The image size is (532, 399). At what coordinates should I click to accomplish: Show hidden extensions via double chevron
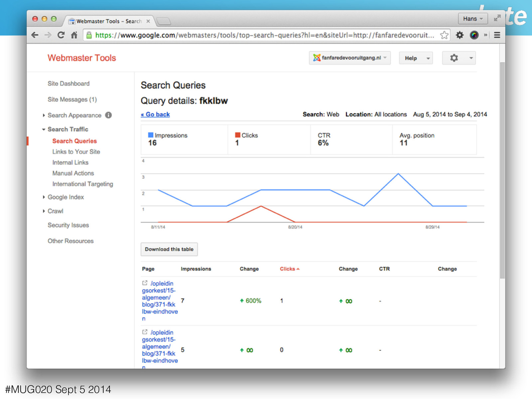[485, 35]
